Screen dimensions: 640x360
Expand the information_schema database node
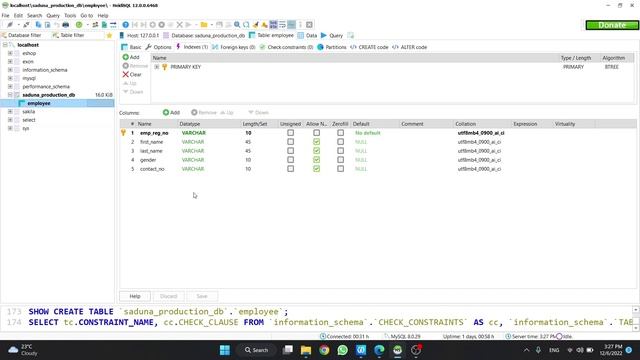[10, 70]
